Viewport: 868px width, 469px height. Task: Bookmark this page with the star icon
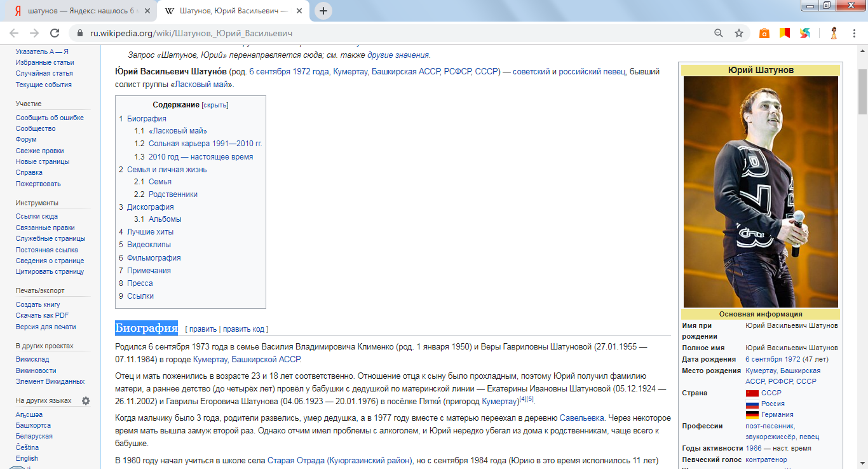pyautogui.click(x=739, y=33)
